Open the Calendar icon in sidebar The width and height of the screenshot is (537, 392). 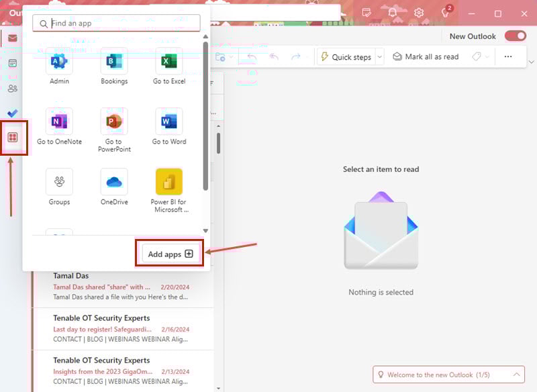[13, 63]
